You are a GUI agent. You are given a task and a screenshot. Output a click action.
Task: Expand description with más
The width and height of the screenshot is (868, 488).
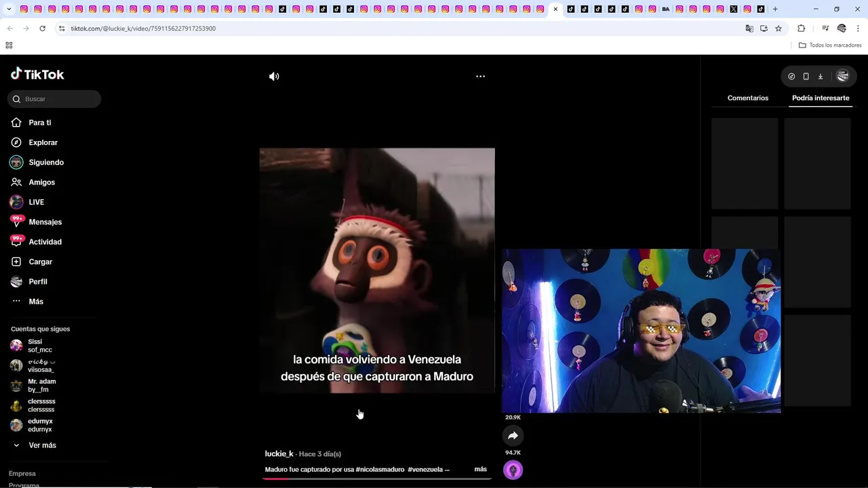480,469
